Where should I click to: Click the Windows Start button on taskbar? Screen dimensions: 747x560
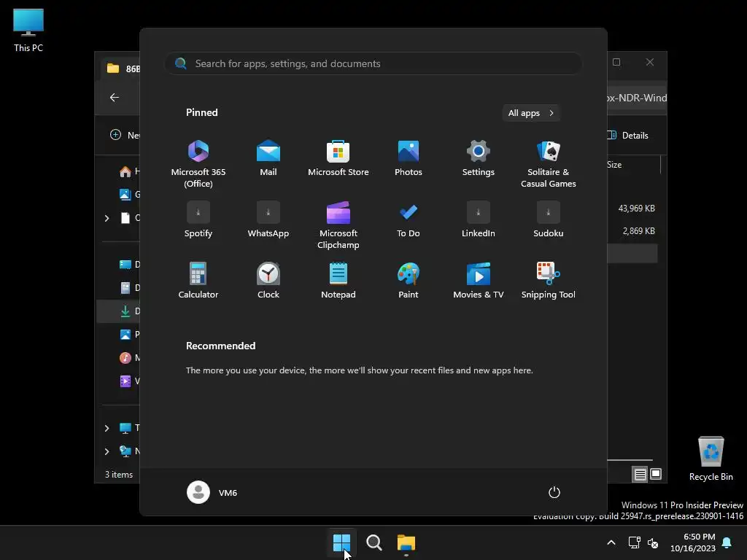(341, 542)
